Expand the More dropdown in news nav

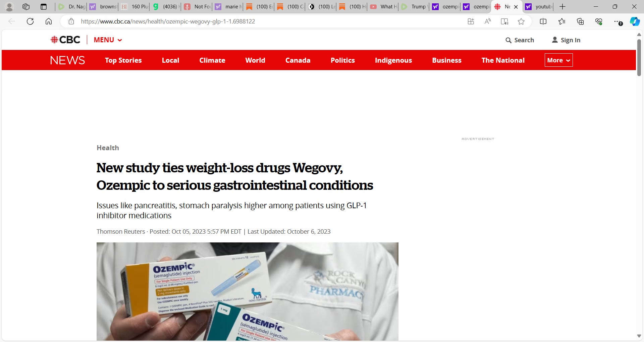tap(559, 60)
